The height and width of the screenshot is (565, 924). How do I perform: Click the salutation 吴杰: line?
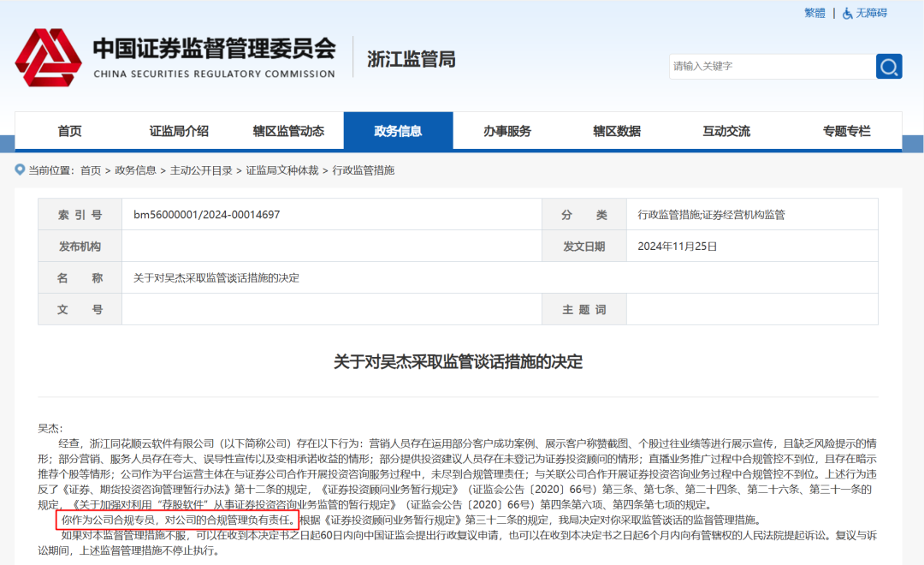click(50, 428)
